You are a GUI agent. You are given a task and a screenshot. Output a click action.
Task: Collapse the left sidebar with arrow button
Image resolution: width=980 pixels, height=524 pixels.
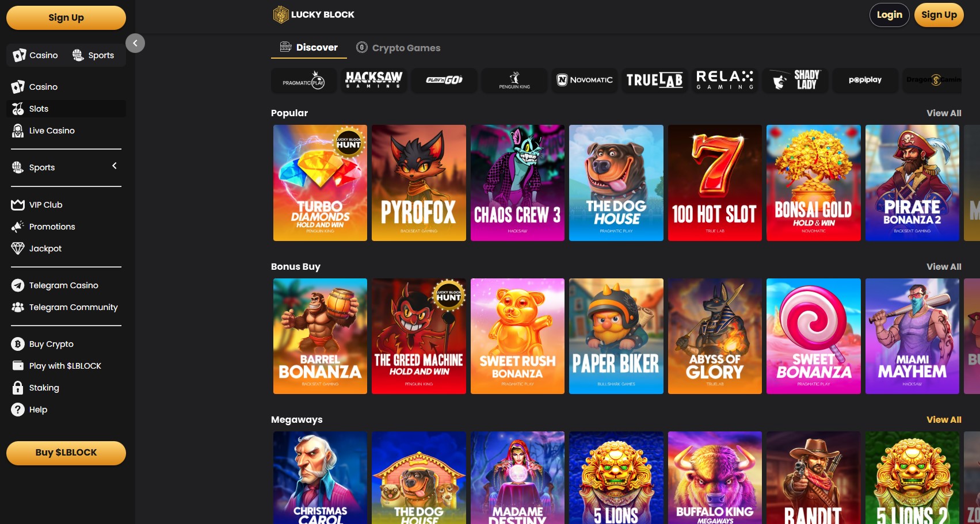135,43
